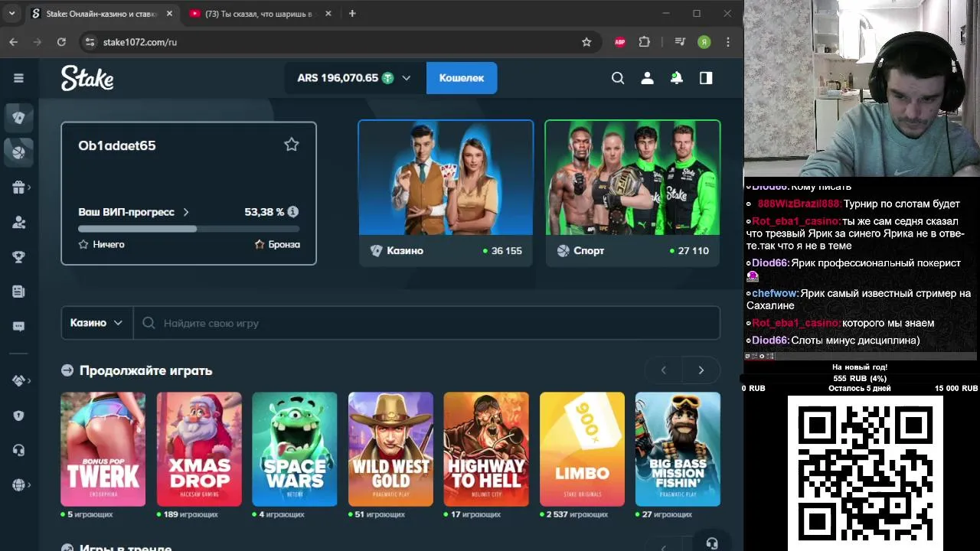Screen dimensions: 980x551
Task: Open the blog document icon in sidebar
Action: [x=18, y=292]
